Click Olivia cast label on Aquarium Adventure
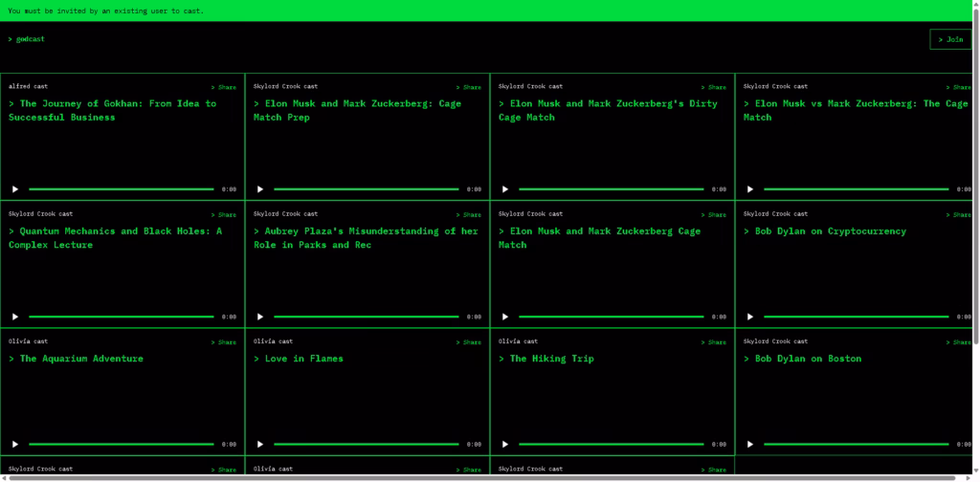980x482 pixels. coord(28,340)
